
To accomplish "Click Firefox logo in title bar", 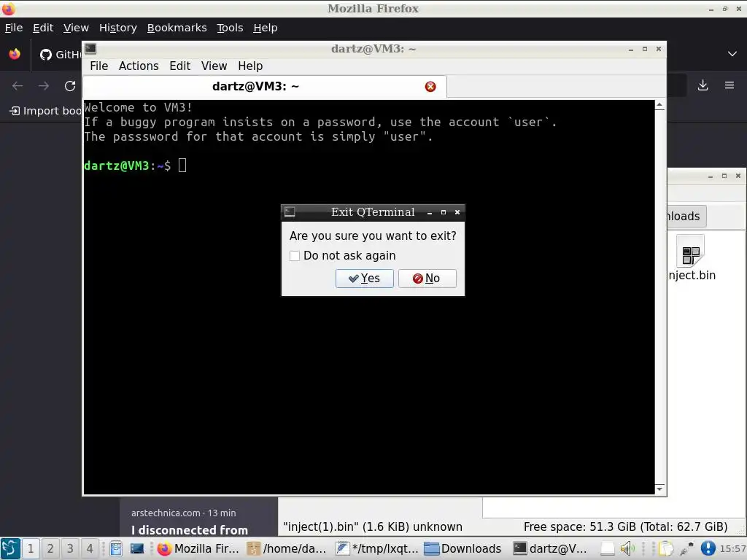I will [8, 8].
